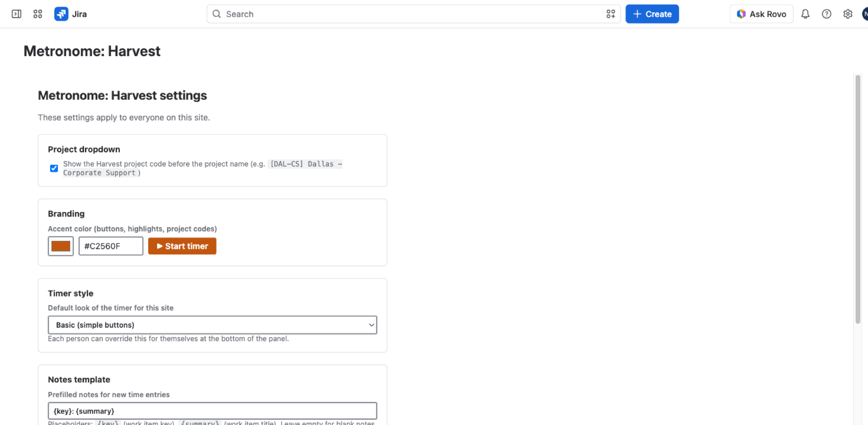
Task: Open notifications bell
Action: [805, 14]
